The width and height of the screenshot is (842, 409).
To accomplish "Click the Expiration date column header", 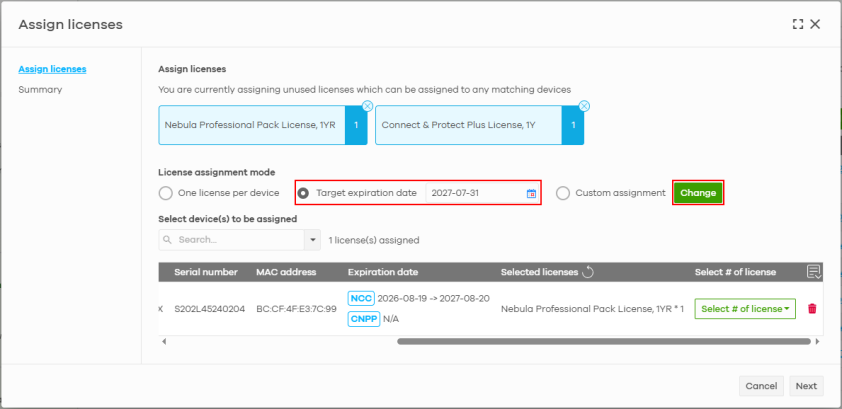I will pyautogui.click(x=383, y=272).
